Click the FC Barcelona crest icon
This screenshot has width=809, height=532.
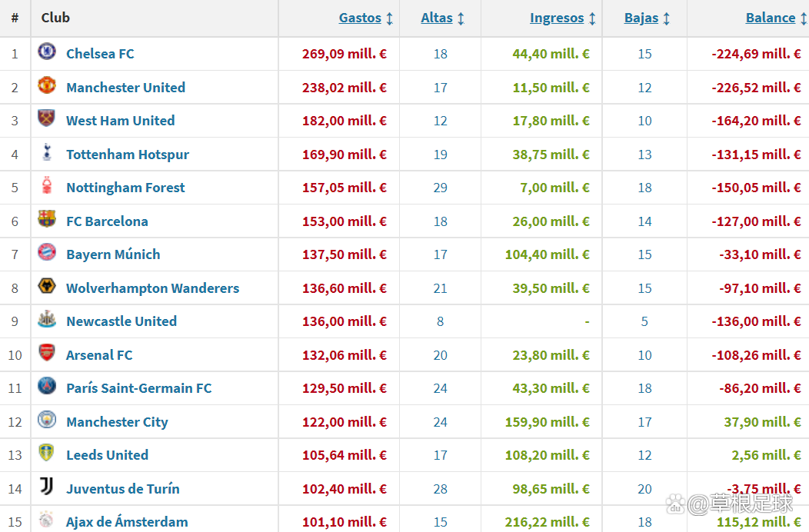coord(47,220)
